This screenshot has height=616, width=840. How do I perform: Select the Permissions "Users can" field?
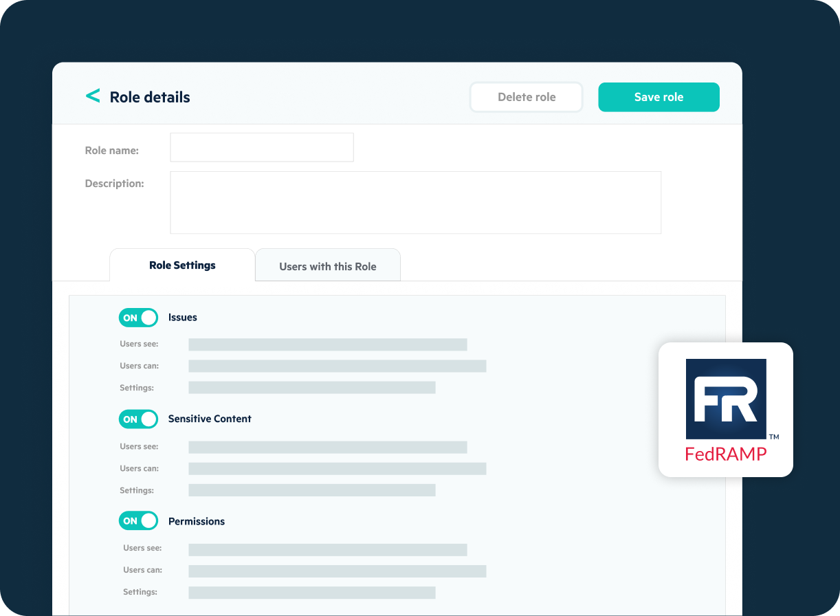[338, 571]
